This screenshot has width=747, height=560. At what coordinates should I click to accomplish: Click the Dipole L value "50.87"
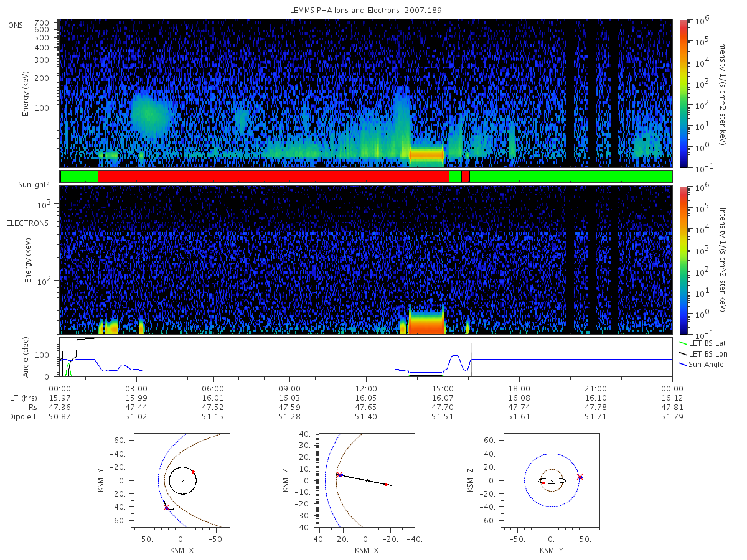coord(60,417)
